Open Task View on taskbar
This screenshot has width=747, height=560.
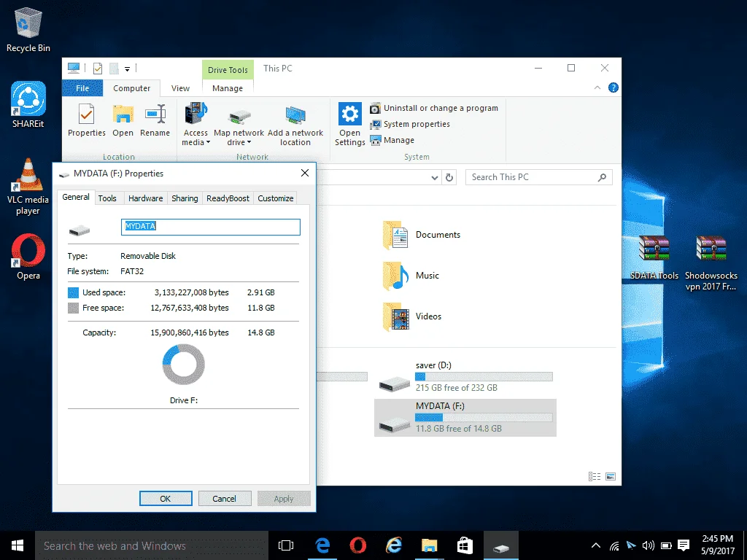[x=286, y=545]
